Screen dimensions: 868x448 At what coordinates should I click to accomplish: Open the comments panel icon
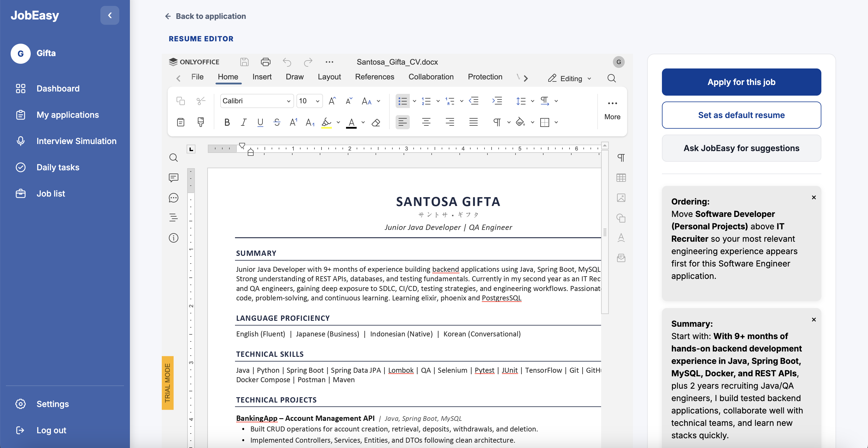click(174, 177)
